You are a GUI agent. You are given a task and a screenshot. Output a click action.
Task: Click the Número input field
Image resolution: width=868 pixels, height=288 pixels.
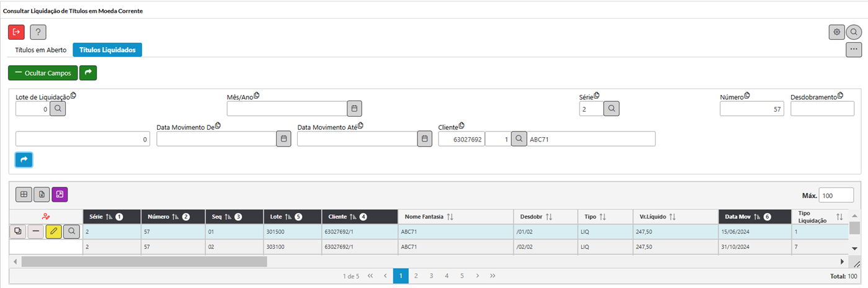(x=751, y=109)
